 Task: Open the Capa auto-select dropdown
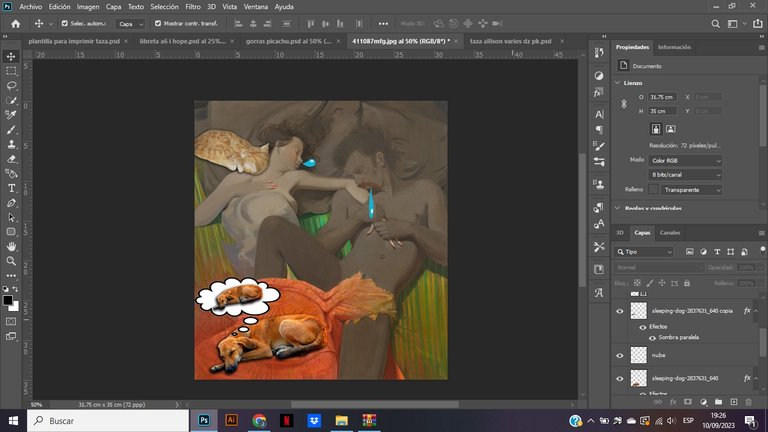pos(130,24)
